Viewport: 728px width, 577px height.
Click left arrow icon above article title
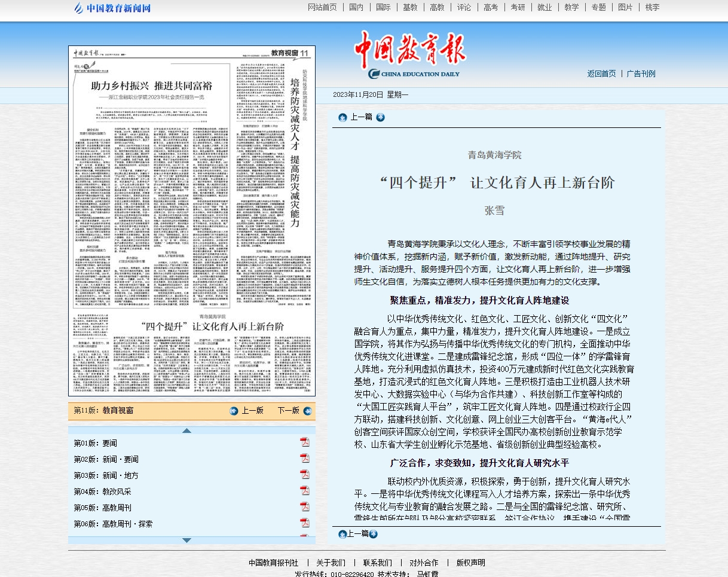click(342, 117)
